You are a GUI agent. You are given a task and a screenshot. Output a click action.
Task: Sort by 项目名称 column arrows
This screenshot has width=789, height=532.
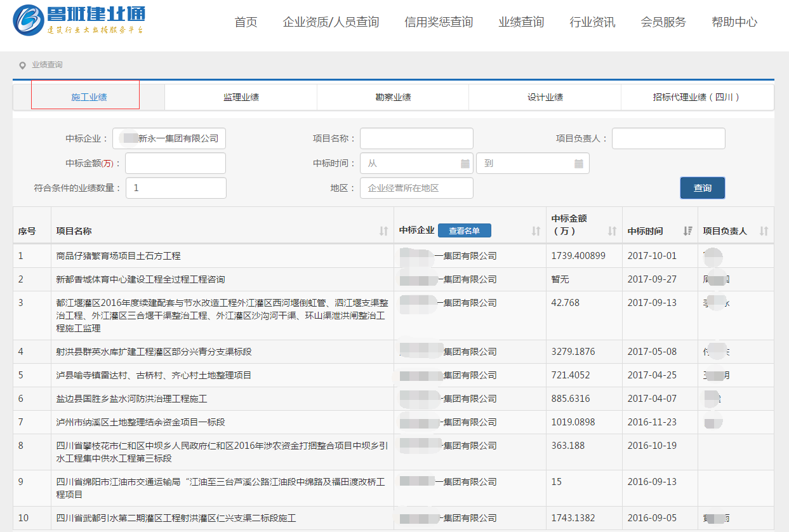pyautogui.click(x=383, y=231)
